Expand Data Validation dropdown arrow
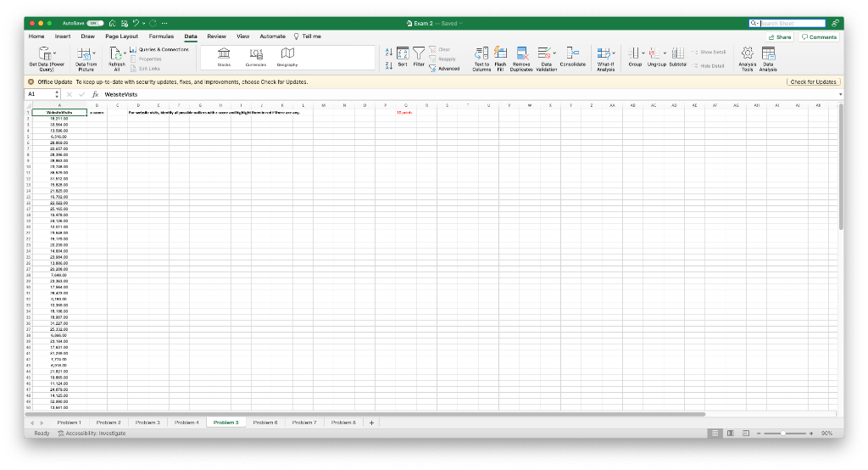This screenshot has width=868, height=470. coord(554,53)
